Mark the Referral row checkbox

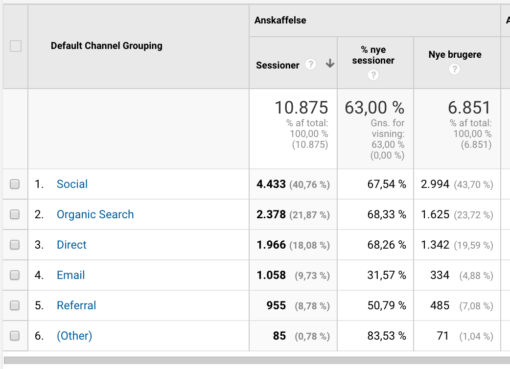15,305
